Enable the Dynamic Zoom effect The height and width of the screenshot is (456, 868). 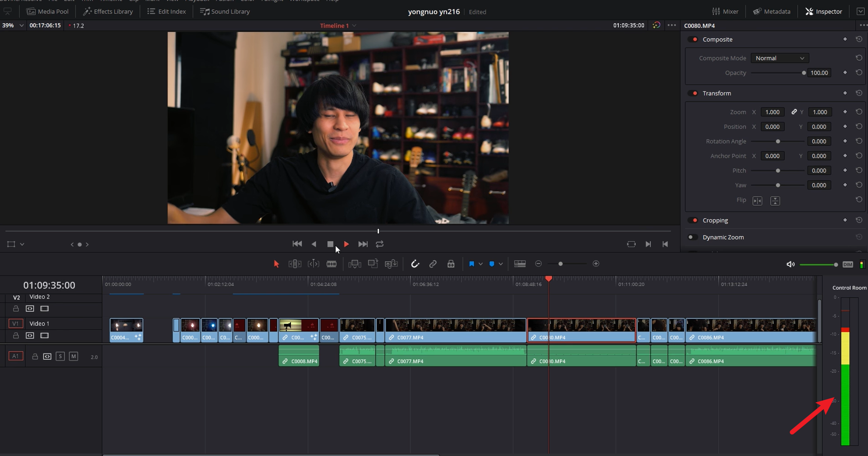coord(693,237)
